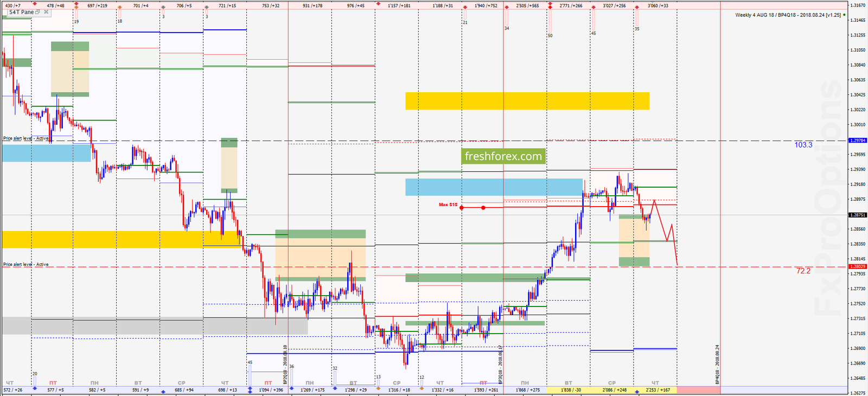Click the '430 /+7' value in the top row
Viewport: 868px width, 396px height.
[x=13, y=5]
